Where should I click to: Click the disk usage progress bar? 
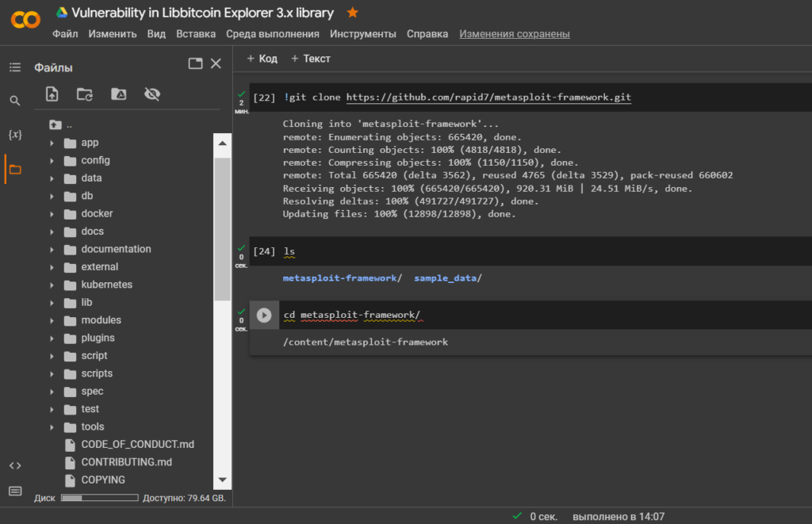point(99,498)
